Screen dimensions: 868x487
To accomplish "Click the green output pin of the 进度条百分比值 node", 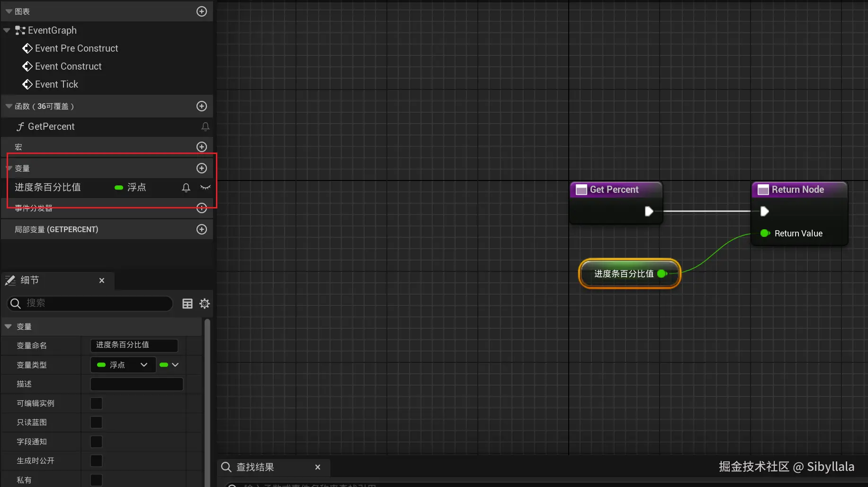I will click(x=662, y=273).
